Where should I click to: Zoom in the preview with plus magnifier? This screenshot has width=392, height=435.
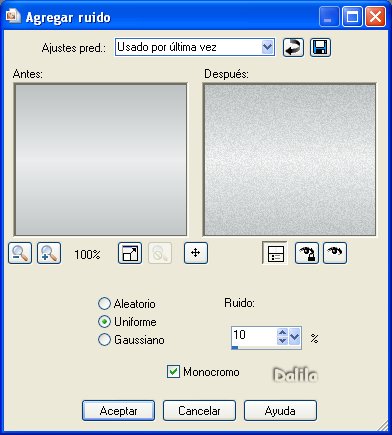(49, 253)
